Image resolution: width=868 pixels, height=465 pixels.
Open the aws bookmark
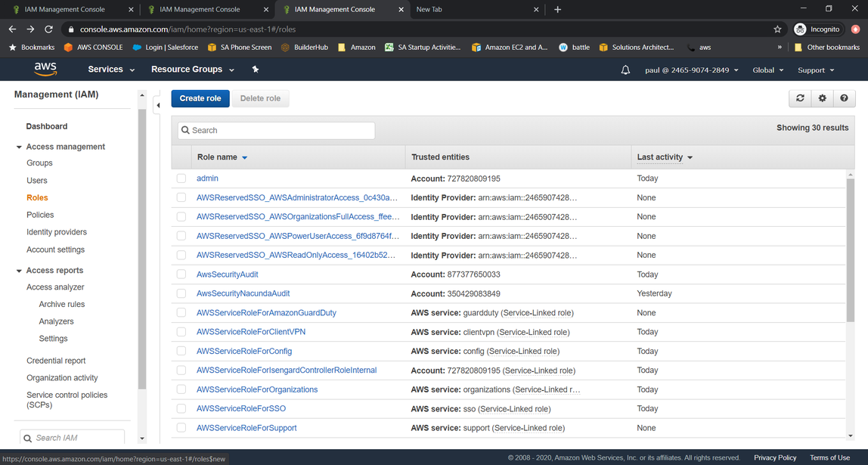click(x=699, y=47)
